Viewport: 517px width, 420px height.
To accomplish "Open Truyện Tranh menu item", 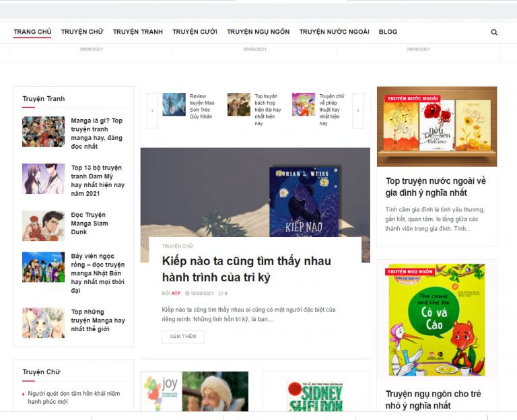I will point(138,32).
